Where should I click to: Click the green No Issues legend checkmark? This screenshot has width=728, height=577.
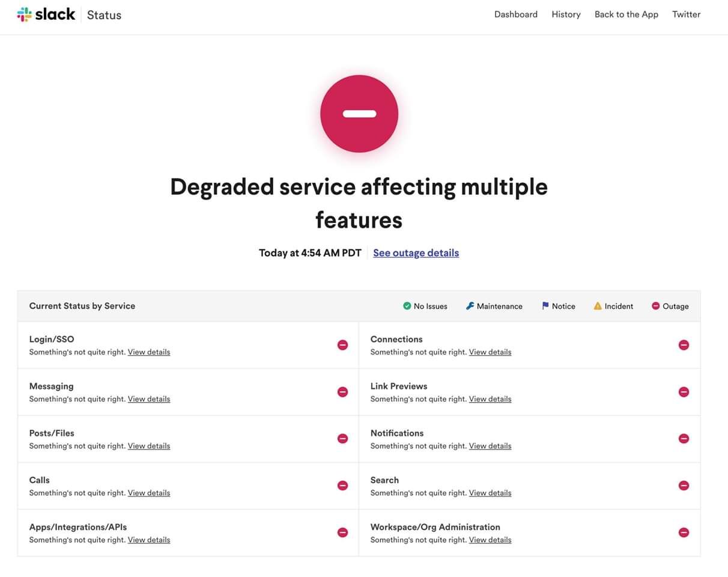click(x=407, y=306)
